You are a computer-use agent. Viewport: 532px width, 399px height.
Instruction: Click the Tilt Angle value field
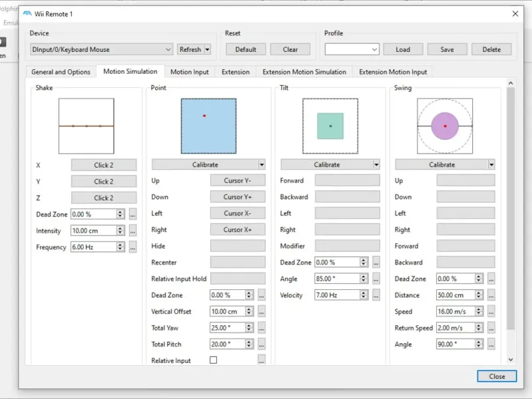point(337,279)
